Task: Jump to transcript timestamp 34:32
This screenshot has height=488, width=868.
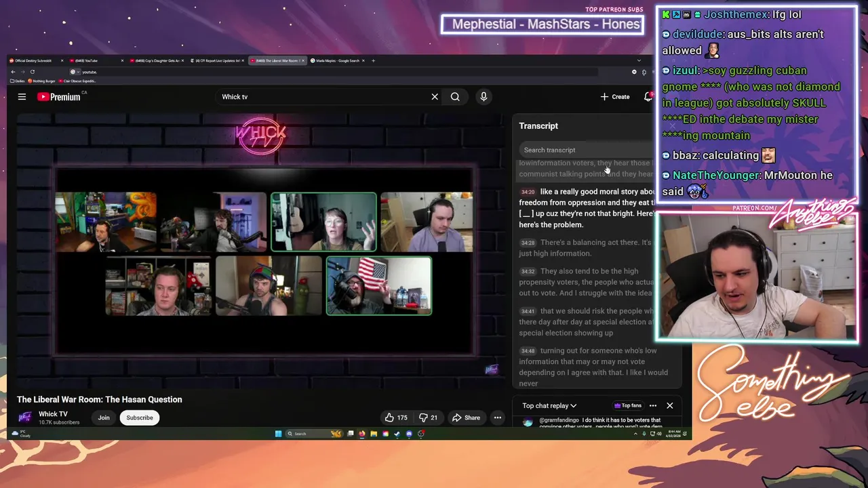Action: tap(528, 271)
